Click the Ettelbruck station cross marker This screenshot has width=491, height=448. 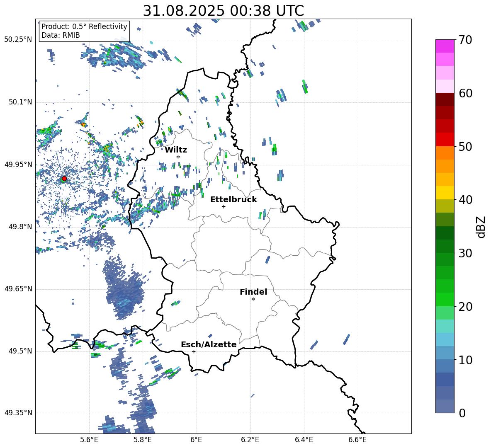coord(224,206)
